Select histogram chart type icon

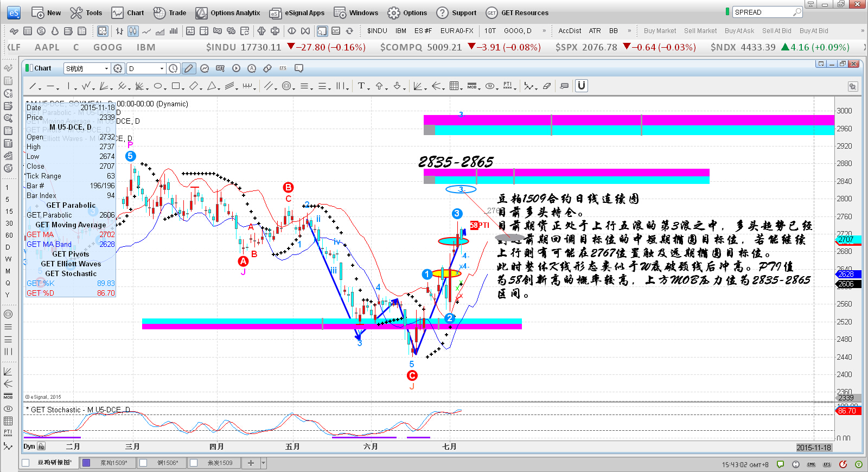[174, 31]
